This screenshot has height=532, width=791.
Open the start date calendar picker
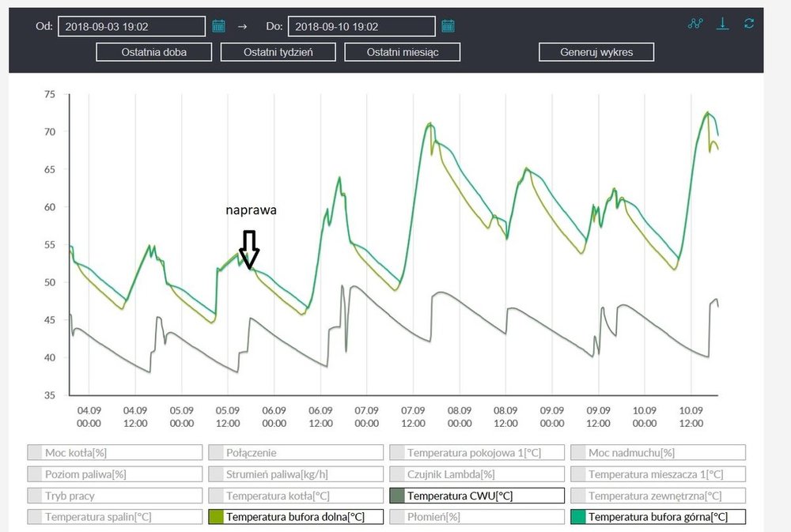(219, 26)
